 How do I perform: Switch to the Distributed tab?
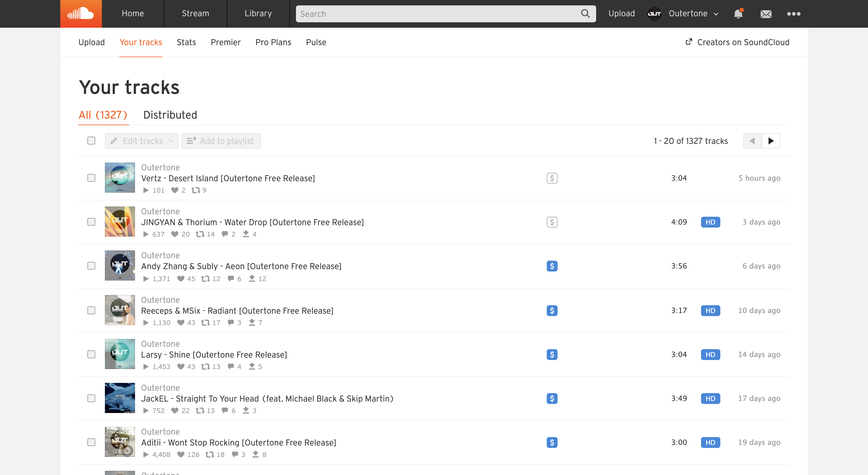pyautogui.click(x=170, y=115)
